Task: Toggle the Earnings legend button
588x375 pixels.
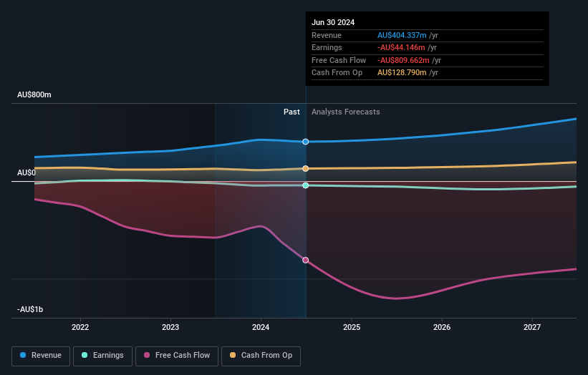Action: [102, 356]
